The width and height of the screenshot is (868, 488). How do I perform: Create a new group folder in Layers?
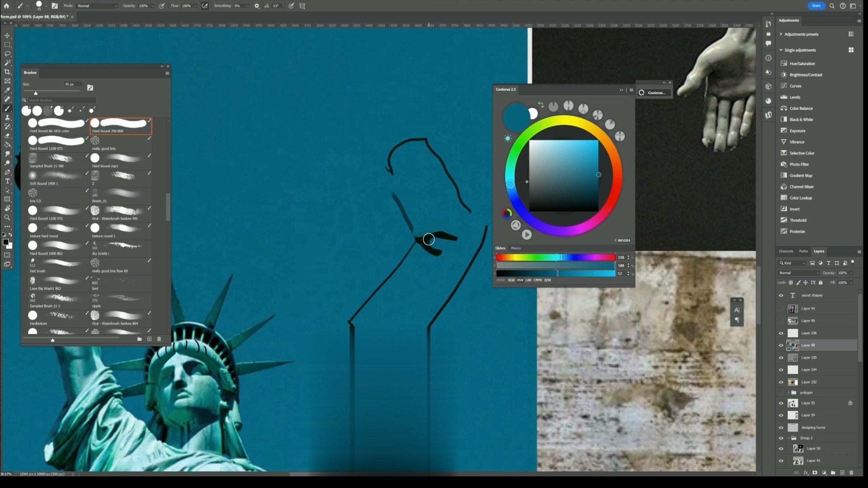[x=833, y=473]
